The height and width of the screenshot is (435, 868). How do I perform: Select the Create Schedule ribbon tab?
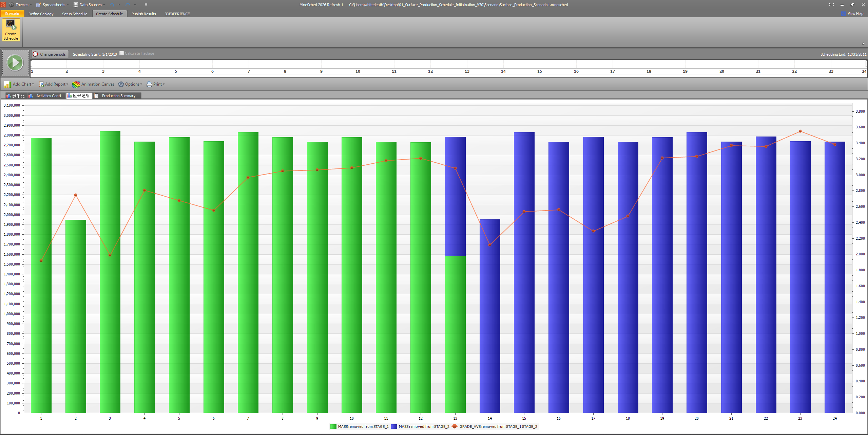coord(109,14)
